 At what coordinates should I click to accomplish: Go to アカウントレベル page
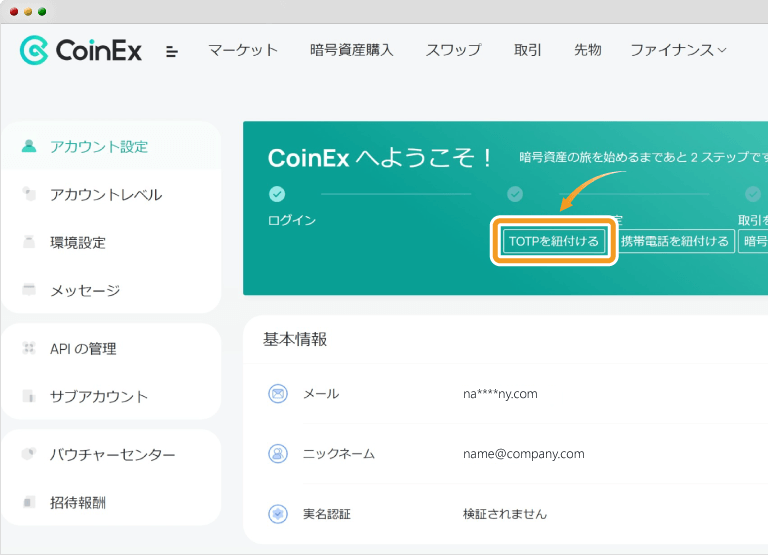112,194
